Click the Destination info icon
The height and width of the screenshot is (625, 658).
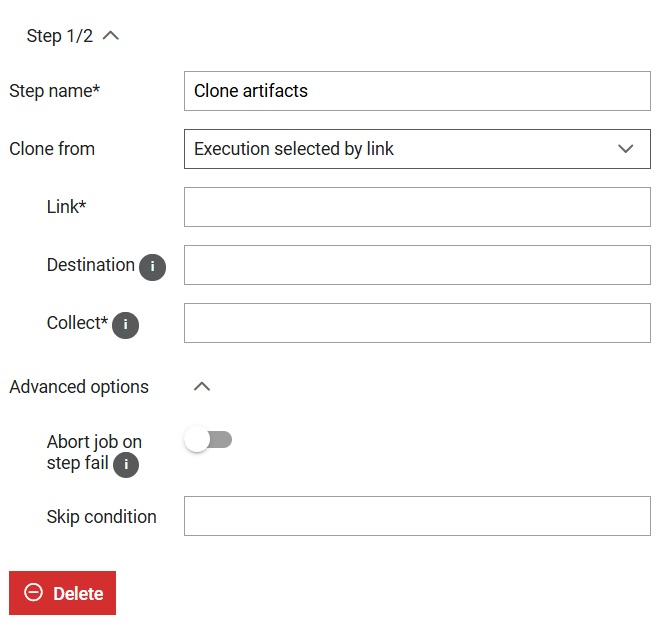(x=152, y=267)
